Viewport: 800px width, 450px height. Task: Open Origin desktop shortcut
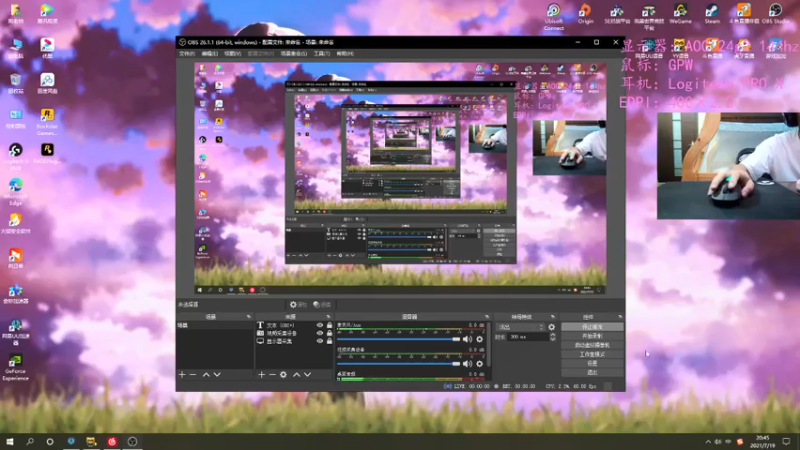point(585,14)
